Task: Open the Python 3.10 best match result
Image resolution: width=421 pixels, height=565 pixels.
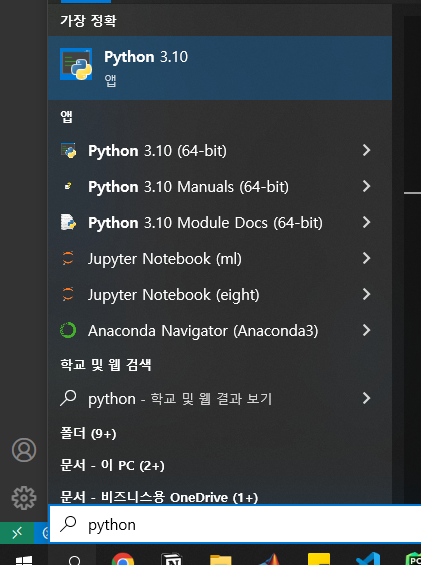Action: tap(220, 68)
